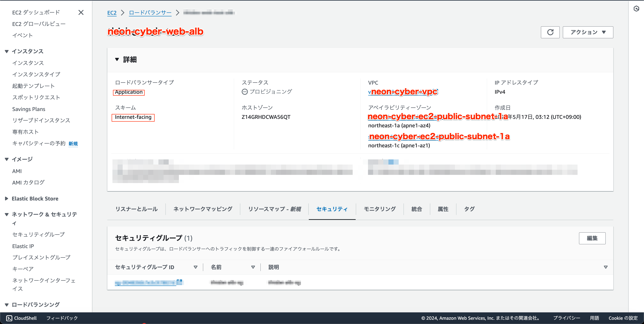Open the リスナーとルール tab
Viewport: 644px width, 324px height.
pos(137,209)
